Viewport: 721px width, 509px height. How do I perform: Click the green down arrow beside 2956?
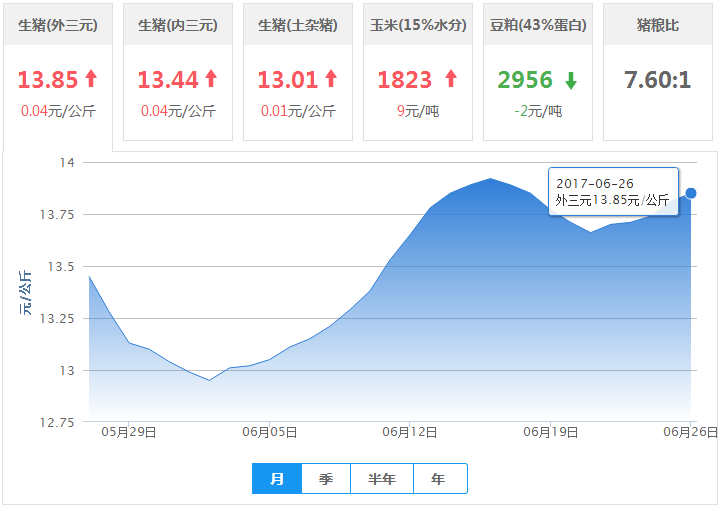point(570,80)
